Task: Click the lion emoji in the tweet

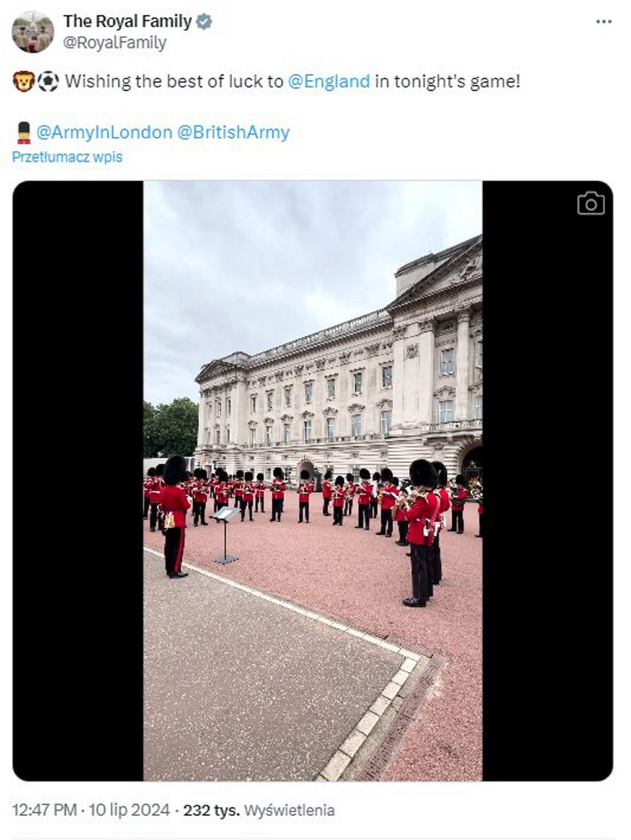Action: pos(23,81)
